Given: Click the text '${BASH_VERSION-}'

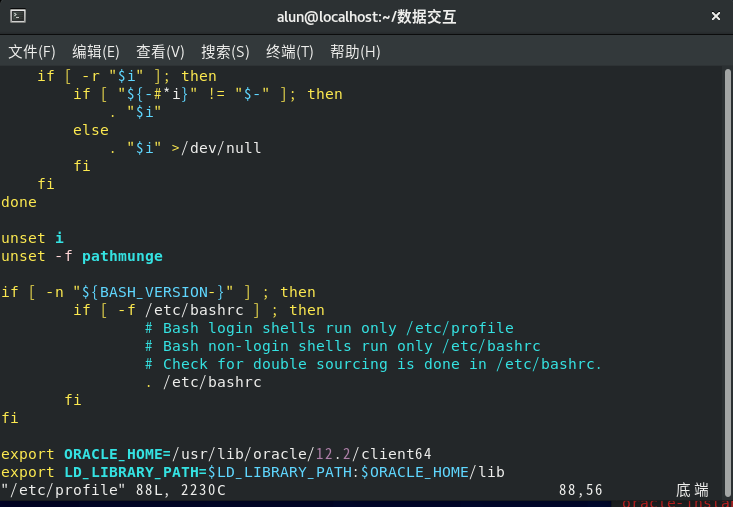Looking at the screenshot, I should (x=154, y=292).
